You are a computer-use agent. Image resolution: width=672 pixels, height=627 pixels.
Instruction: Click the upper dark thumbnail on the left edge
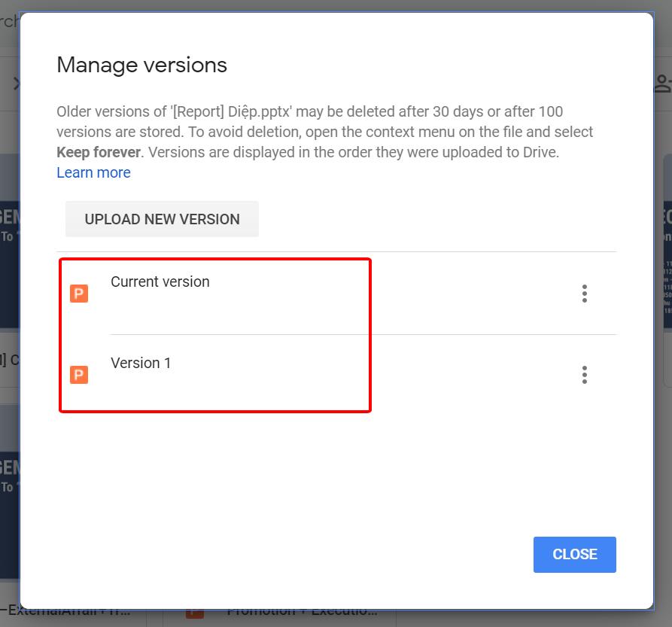tap(9, 241)
